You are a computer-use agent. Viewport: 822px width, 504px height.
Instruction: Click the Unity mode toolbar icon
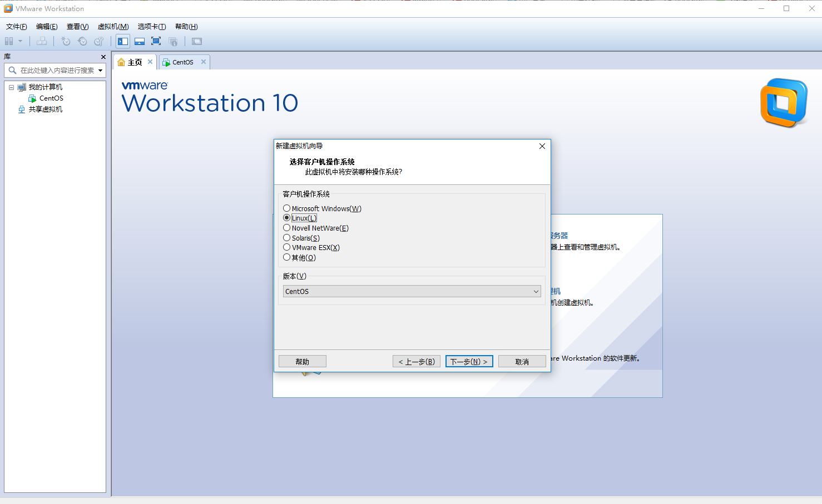(x=173, y=41)
